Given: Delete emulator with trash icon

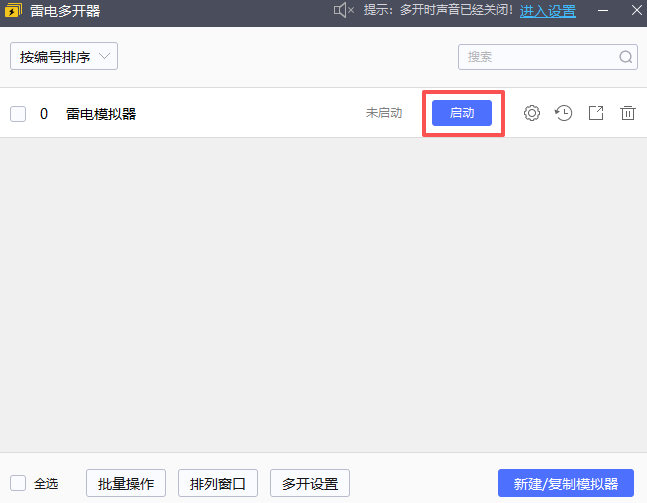Looking at the screenshot, I should [628, 113].
